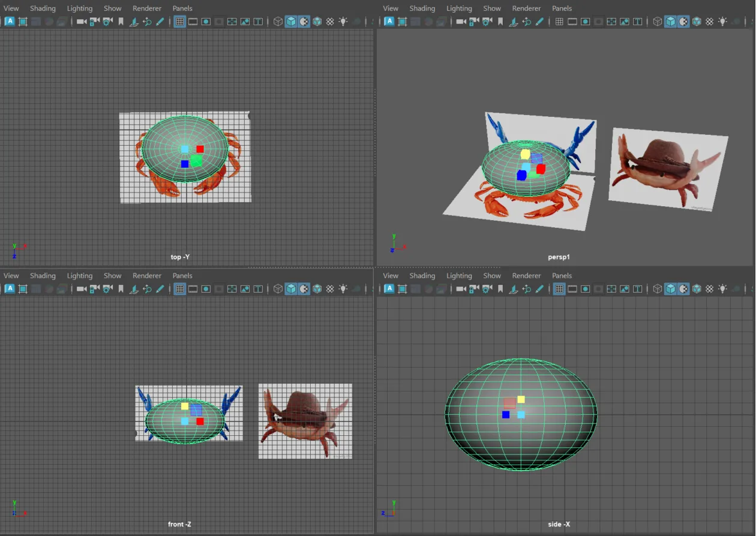The width and height of the screenshot is (756, 536).
Task: Open the camera bookmarks icon in the side view
Action: pos(500,288)
